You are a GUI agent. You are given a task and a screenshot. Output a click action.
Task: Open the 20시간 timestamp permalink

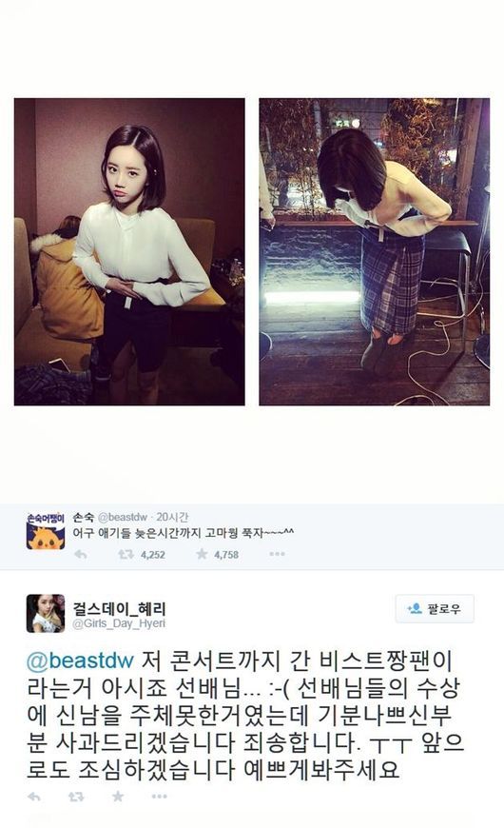(x=172, y=517)
